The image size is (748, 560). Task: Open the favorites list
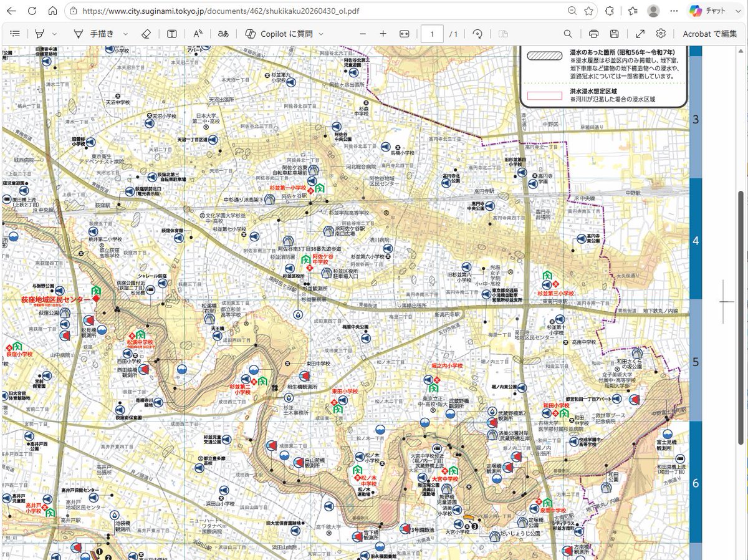tap(633, 11)
